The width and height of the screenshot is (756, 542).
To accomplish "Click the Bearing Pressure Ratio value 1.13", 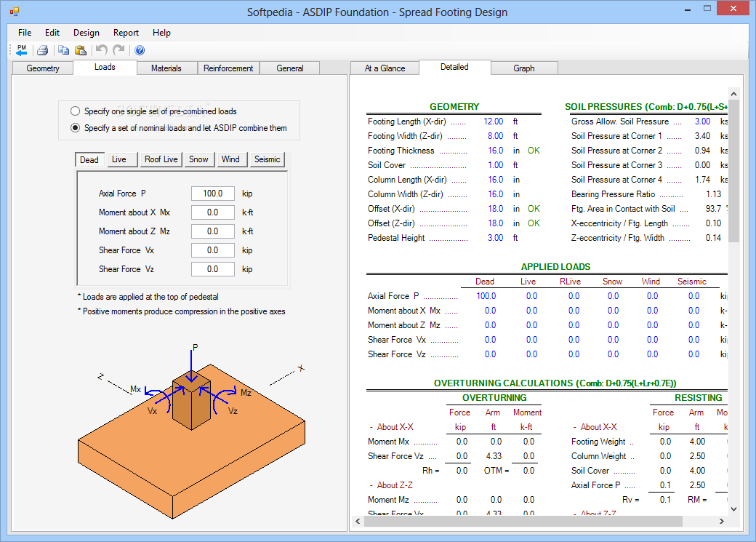I will click(714, 194).
